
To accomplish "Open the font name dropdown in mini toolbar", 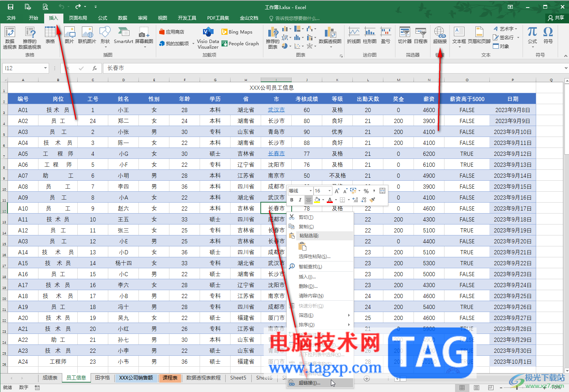I will [311, 191].
